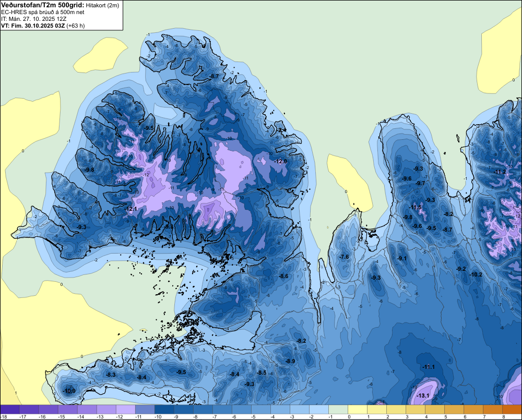Click the pale green legend swatch above -1
The width and height of the screenshot is (522, 420).
coord(338,410)
